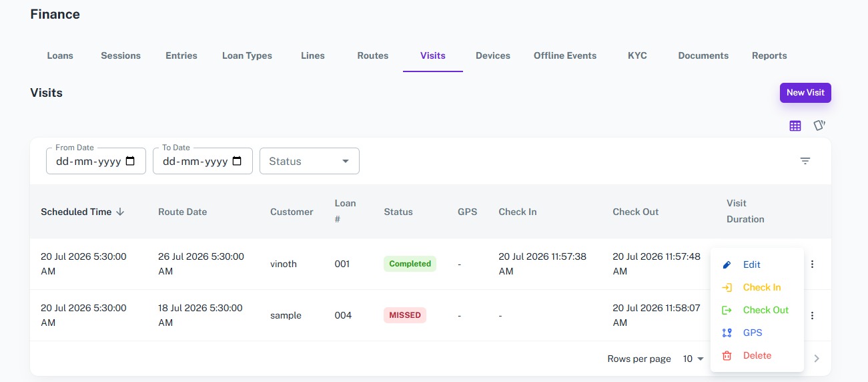868x382 pixels.
Task: Open the From Date calendar picker icon
Action: (x=130, y=161)
